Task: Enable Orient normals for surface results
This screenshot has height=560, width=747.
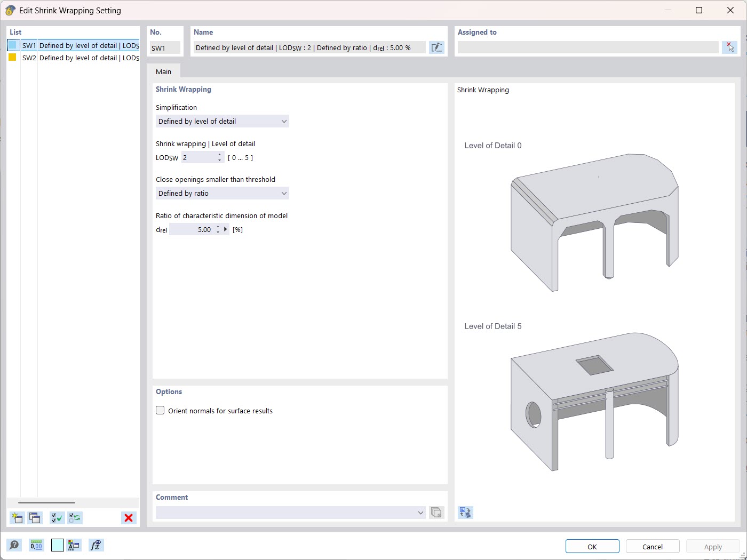Action: [x=160, y=410]
